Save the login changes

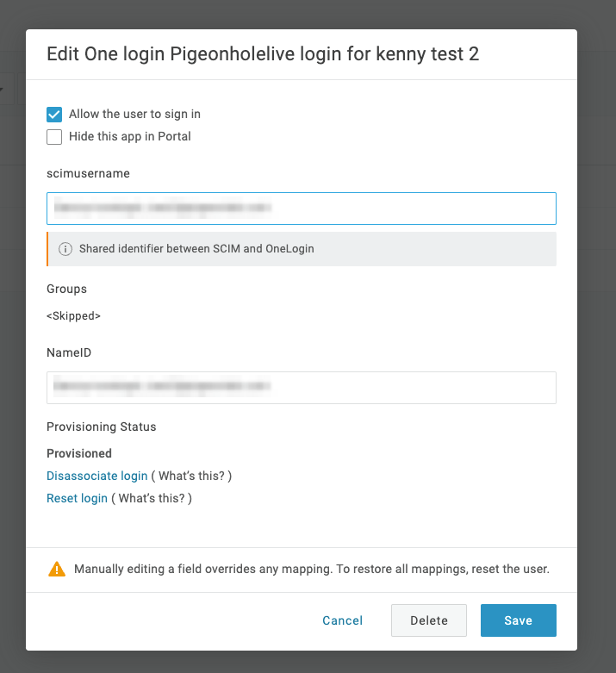click(x=519, y=620)
